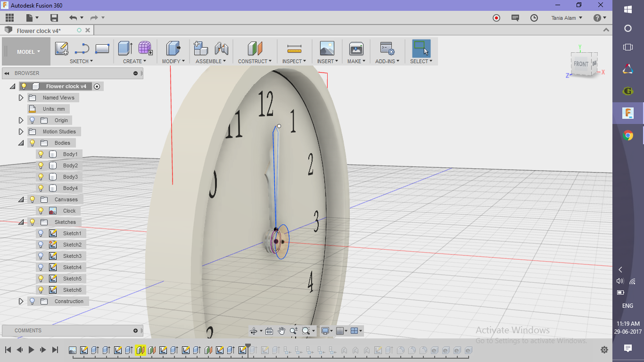Toggle visibility bulb of Sketch1

41,233
